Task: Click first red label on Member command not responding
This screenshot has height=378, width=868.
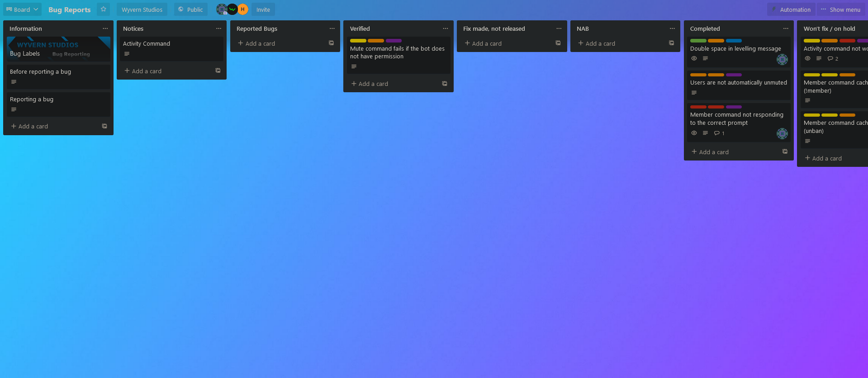Action: (698, 107)
